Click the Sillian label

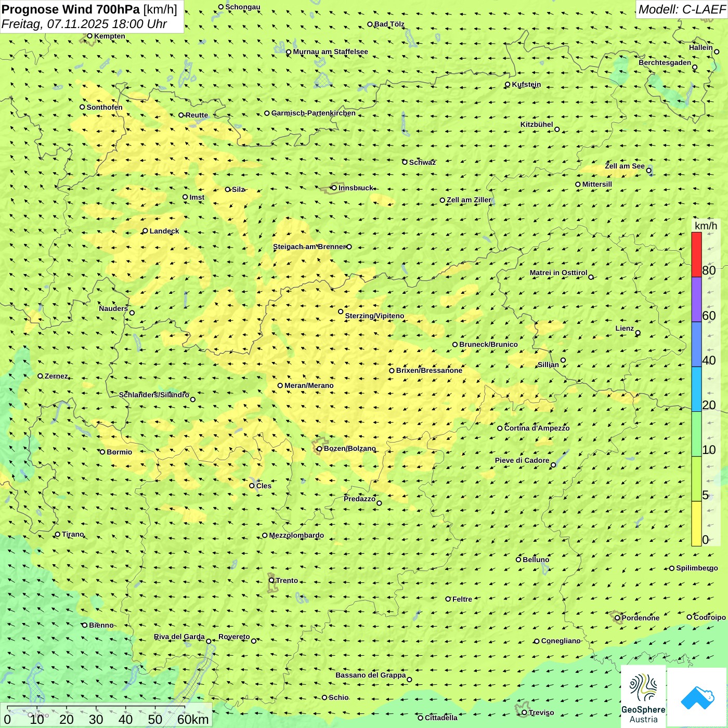(x=548, y=365)
